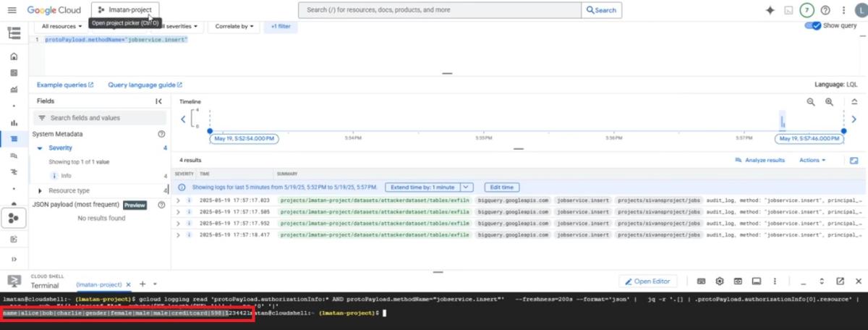Expand the first log entry at 17:57:17.023

pyautogui.click(x=179, y=200)
